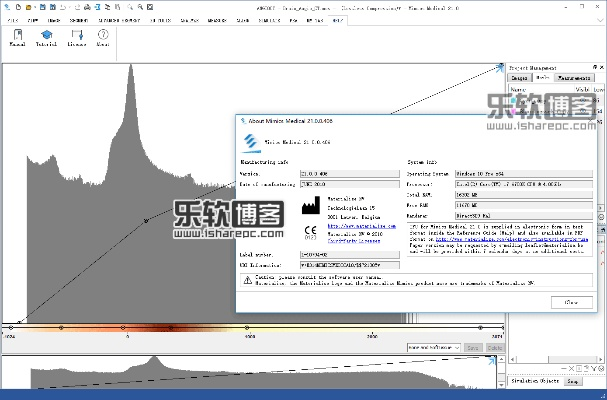
Task: Click the color gradient bar under histogram
Action: (x=250, y=327)
